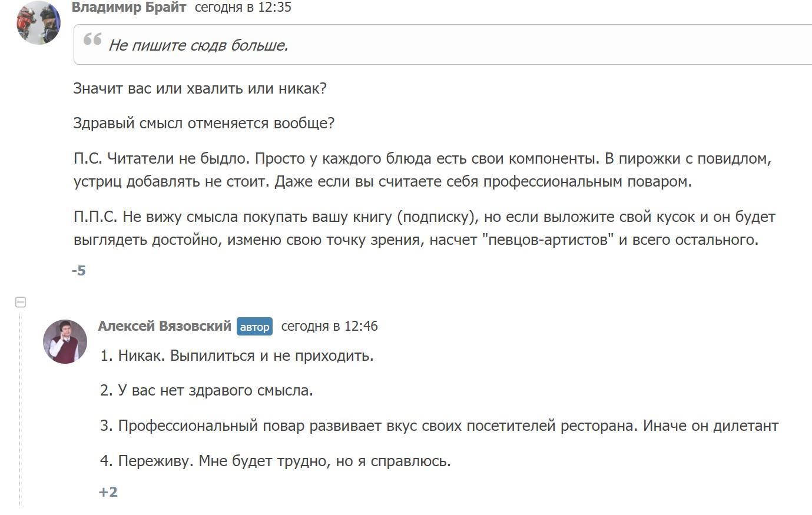This screenshot has width=812, height=515.
Task: Collapse the reply thread with the minus box
Action: pyautogui.click(x=21, y=303)
